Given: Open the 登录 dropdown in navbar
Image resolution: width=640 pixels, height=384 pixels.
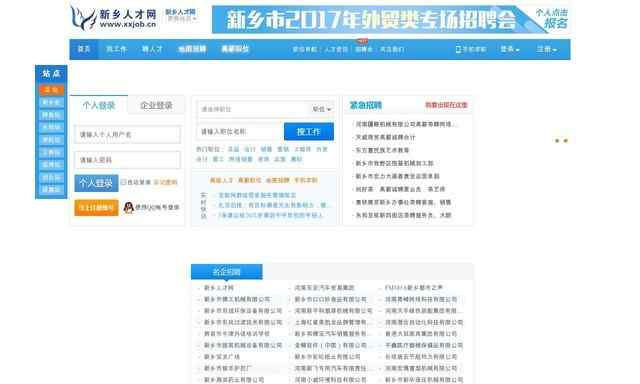Looking at the screenshot, I should 510,49.
